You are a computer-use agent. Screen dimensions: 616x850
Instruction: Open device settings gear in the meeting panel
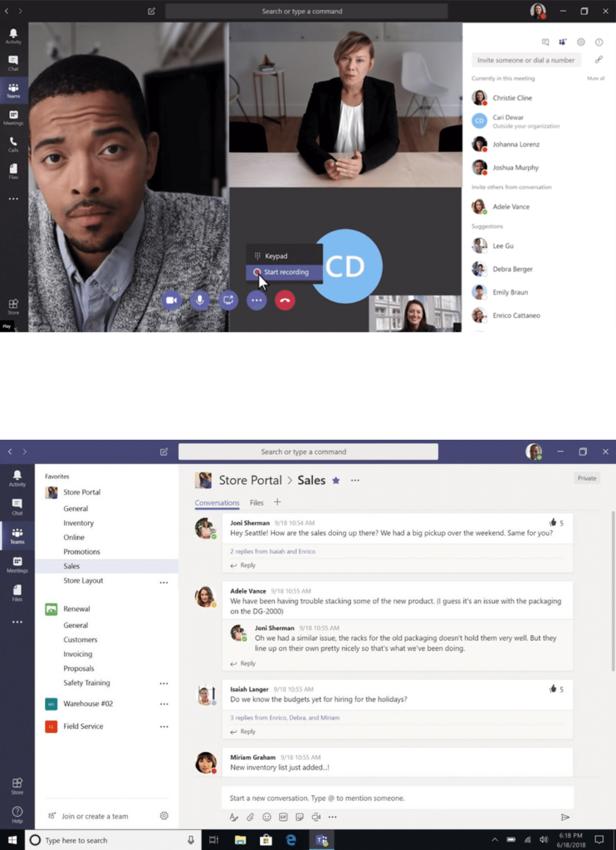[581, 42]
